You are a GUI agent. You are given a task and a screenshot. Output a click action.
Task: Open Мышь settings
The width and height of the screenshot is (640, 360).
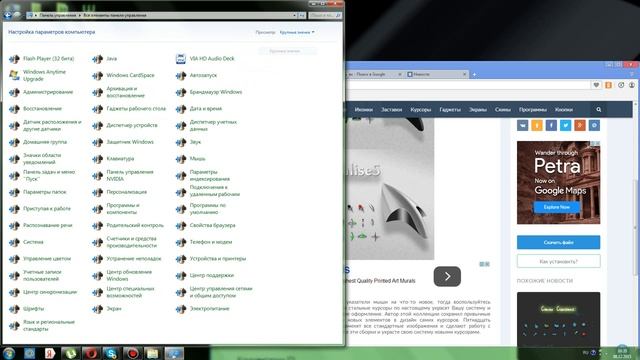pyautogui.click(x=191, y=159)
